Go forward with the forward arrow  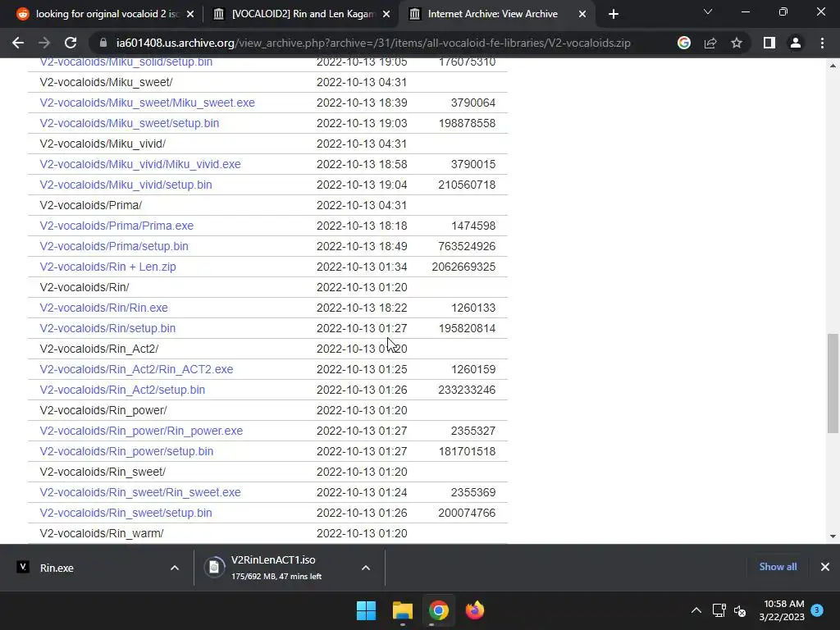click(x=44, y=43)
